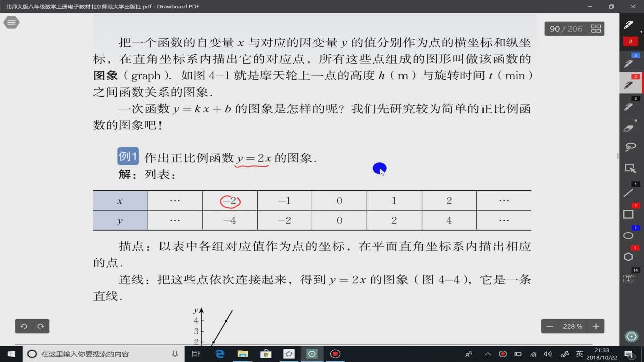This screenshot has width=644, height=362.
Task: Select the Rectangle shape tool
Action: (628, 214)
